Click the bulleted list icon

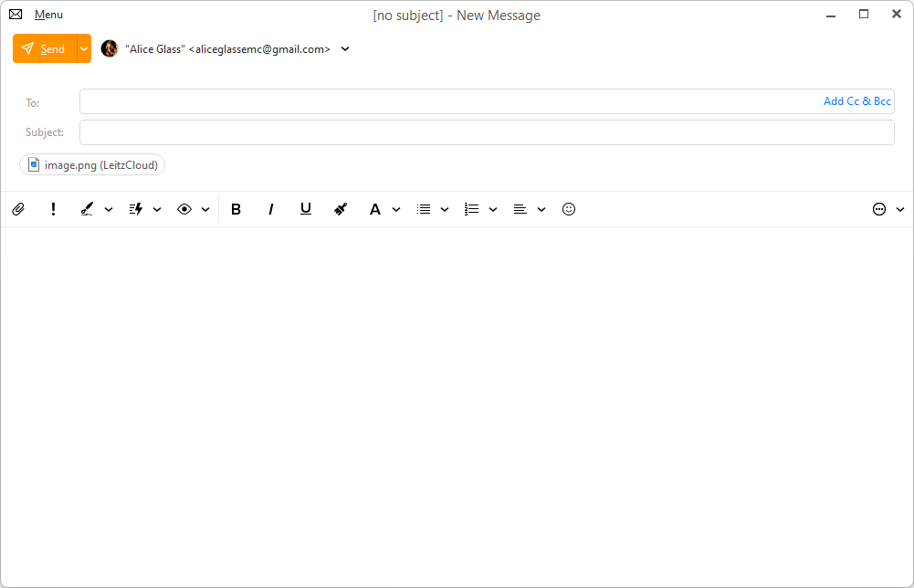click(424, 209)
